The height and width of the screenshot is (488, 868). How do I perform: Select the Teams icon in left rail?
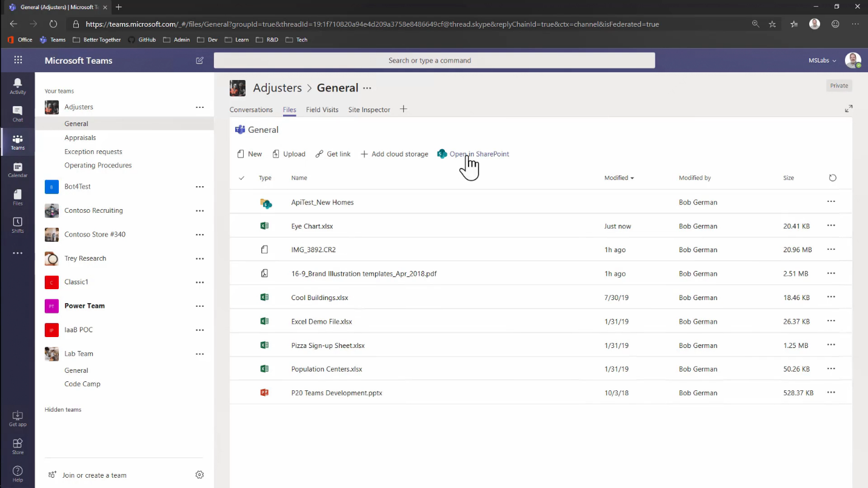coord(18,142)
